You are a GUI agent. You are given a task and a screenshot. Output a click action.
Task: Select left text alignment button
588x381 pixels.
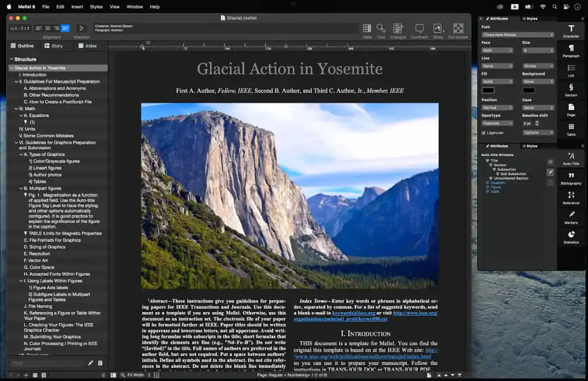pyautogui.click(x=39, y=28)
